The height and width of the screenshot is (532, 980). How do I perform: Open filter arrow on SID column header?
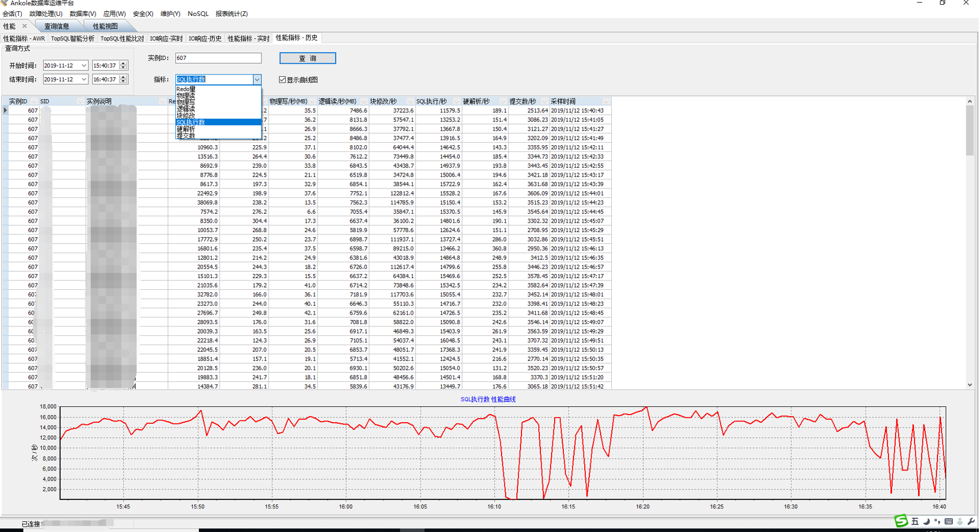[81, 102]
